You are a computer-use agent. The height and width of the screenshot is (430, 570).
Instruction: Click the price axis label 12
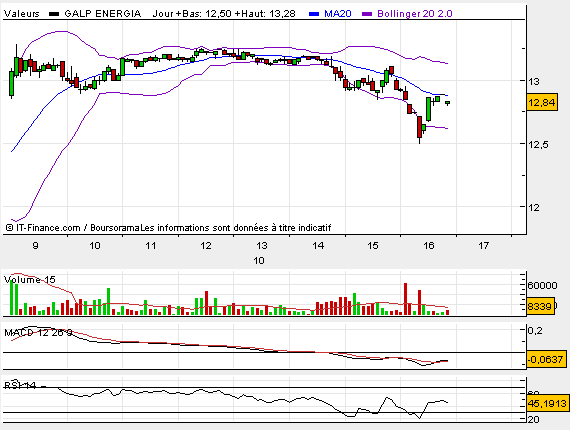534,208
